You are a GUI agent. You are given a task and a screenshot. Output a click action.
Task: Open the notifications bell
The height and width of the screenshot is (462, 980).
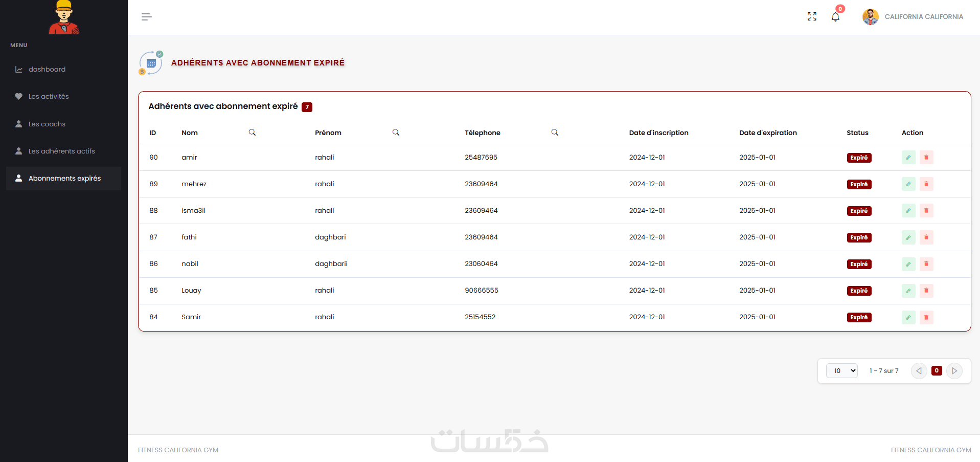835,17
